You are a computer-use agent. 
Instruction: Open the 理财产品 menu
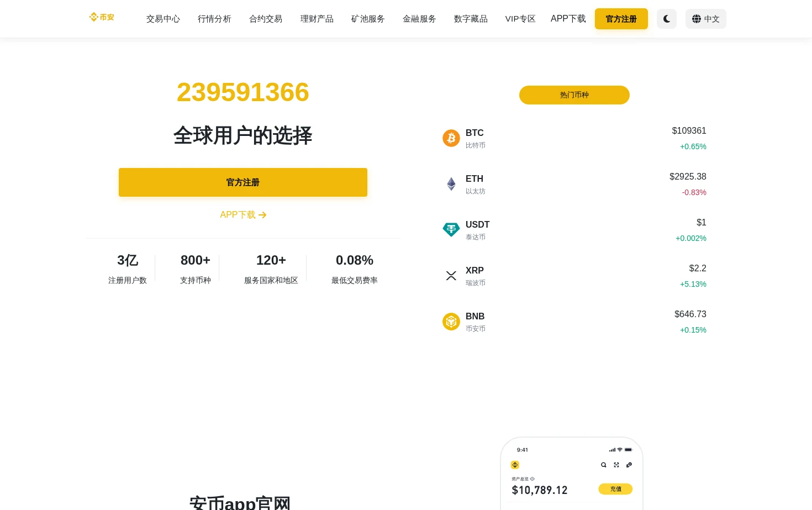(x=317, y=19)
